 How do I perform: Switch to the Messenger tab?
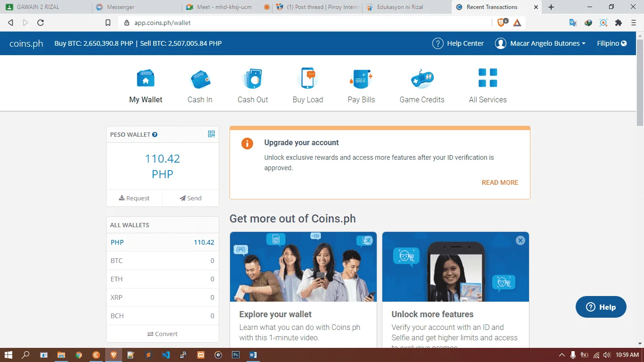(x=136, y=7)
